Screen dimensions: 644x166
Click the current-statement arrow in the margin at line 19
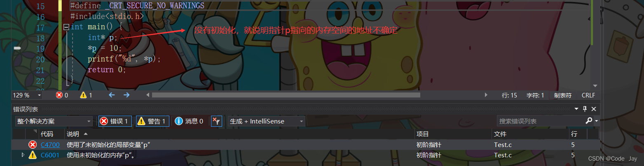[x=17, y=48]
